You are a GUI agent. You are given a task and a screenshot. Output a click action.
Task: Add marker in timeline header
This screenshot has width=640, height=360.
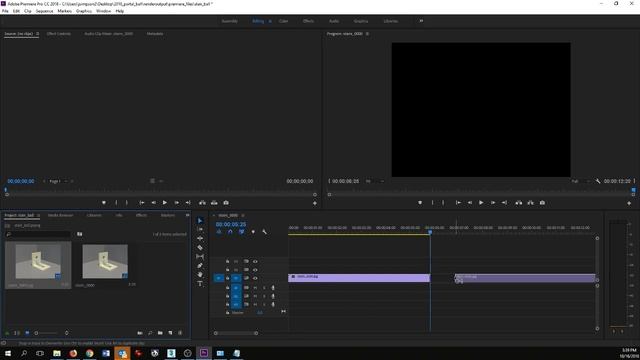[x=253, y=232]
